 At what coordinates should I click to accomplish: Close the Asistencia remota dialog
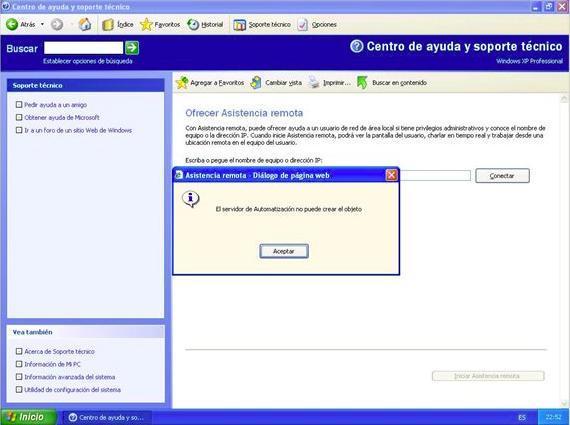tap(392, 175)
